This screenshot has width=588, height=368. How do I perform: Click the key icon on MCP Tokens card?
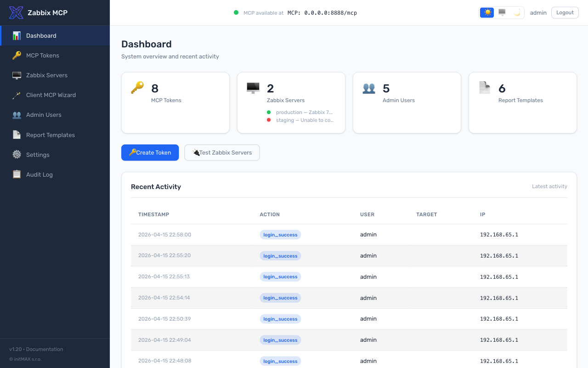tap(137, 87)
